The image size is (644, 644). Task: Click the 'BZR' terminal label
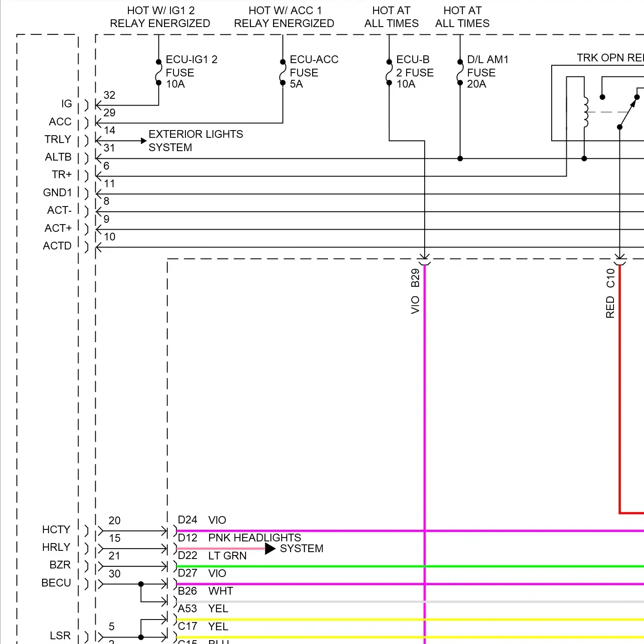tap(60, 565)
